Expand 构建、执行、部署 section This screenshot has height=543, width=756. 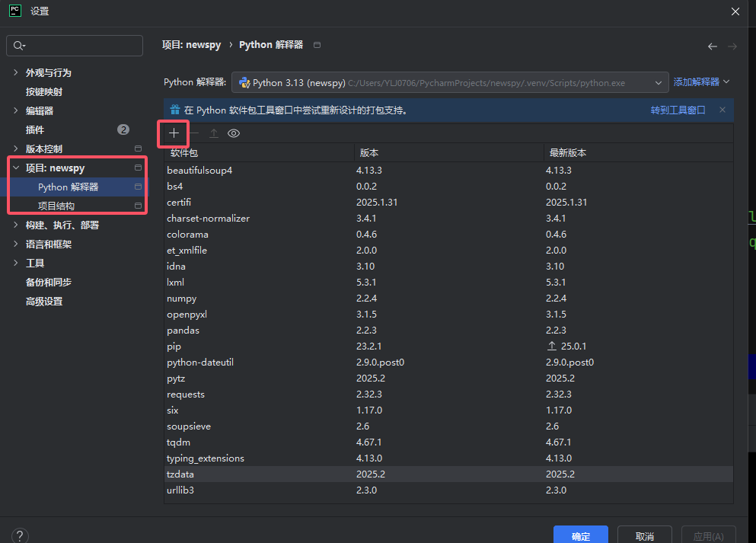16,225
